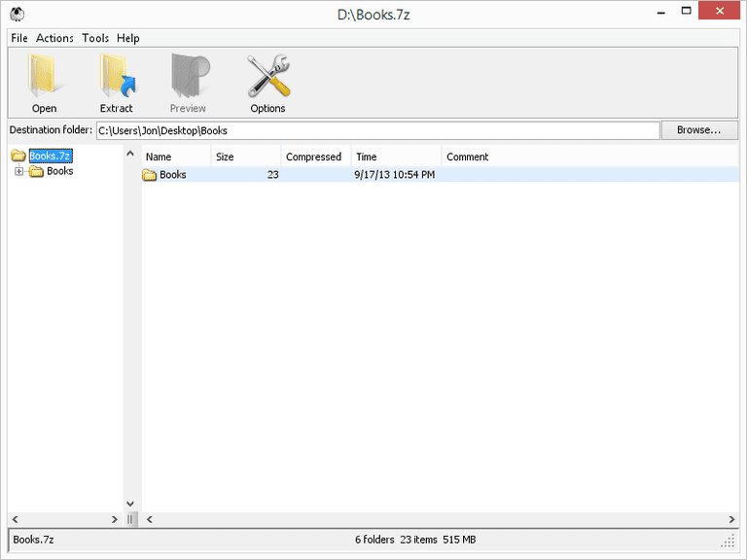Image resolution: width=747 pixels, height=560 pixels.
Task: Maximize the D:\Books.7z window
Action: click(x=686, y=11)
